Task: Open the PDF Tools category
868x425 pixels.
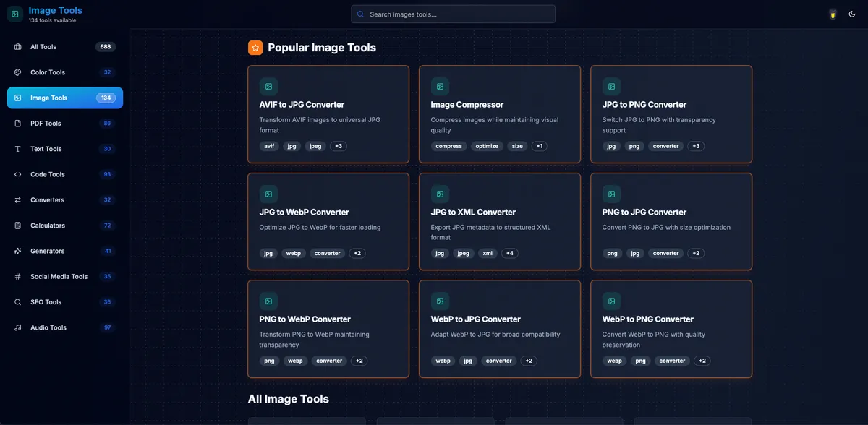Action: point(65,124)
